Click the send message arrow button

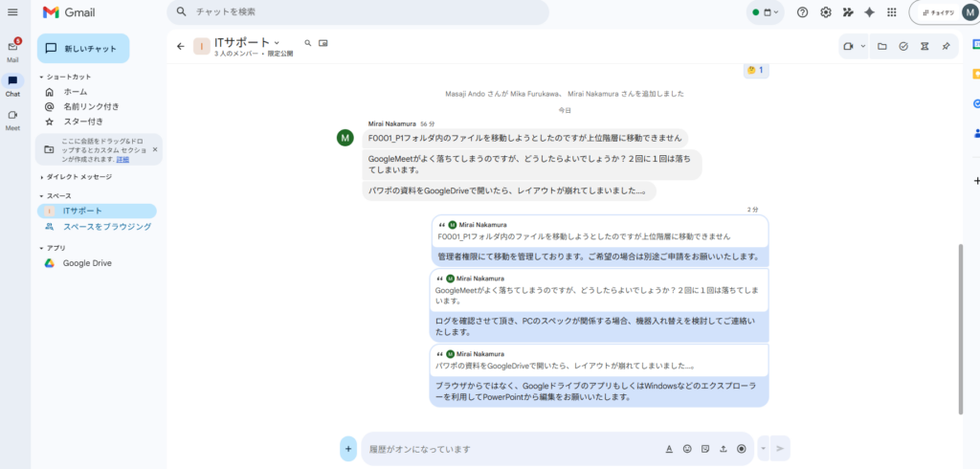[x=780, y=448]
